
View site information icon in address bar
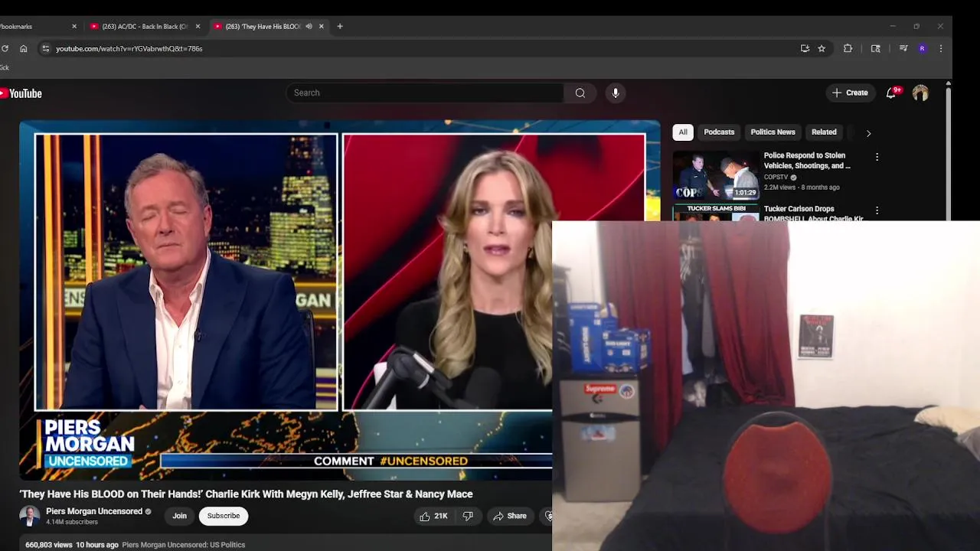(x=45, y=48)
